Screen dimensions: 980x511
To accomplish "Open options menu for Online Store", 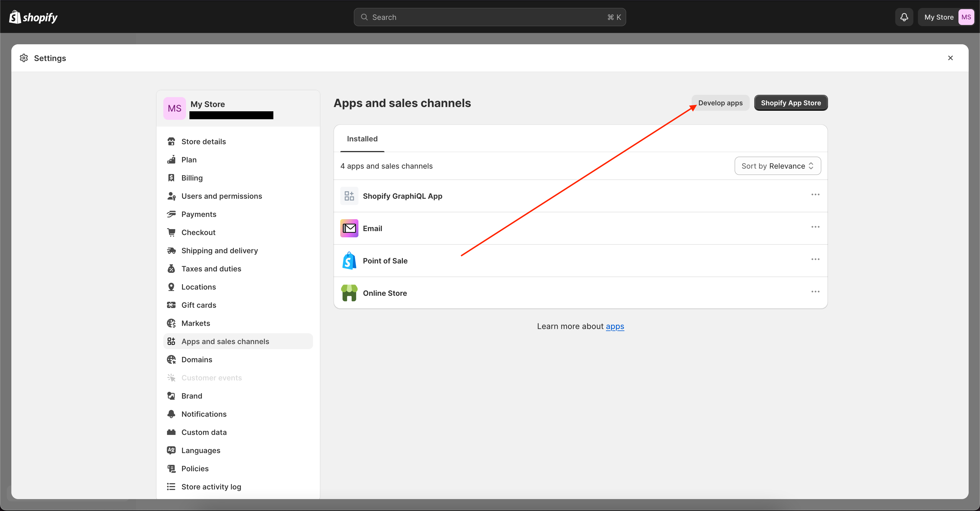I will pyautogui.click(x=815, y=292).
